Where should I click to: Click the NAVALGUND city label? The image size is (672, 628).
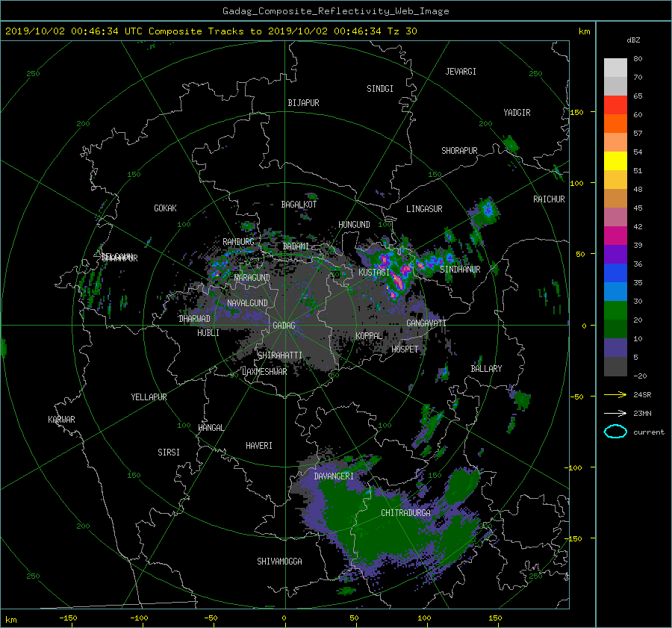tap(247, 303)
